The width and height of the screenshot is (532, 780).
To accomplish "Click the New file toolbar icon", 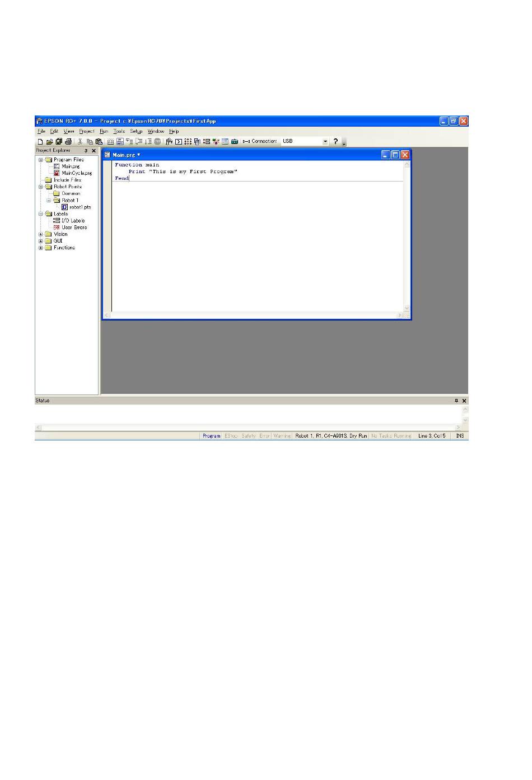I will pos(40,142).
